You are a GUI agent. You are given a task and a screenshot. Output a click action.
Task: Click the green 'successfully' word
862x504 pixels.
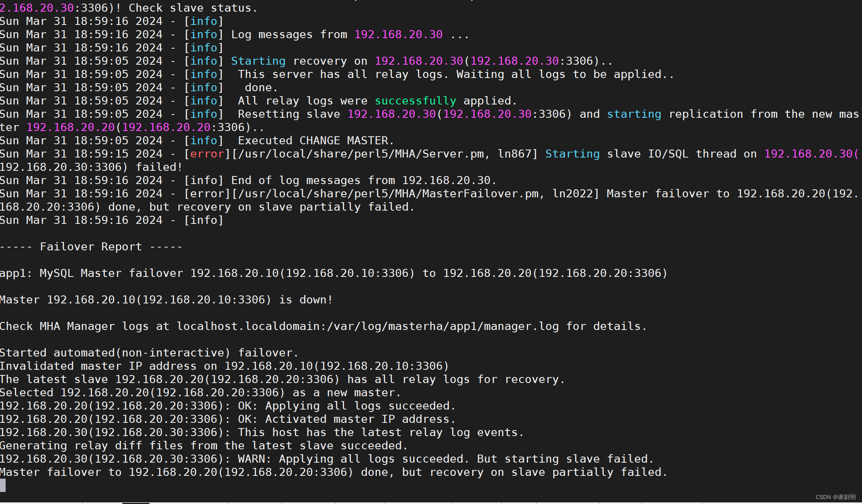[x=415, y=101]
